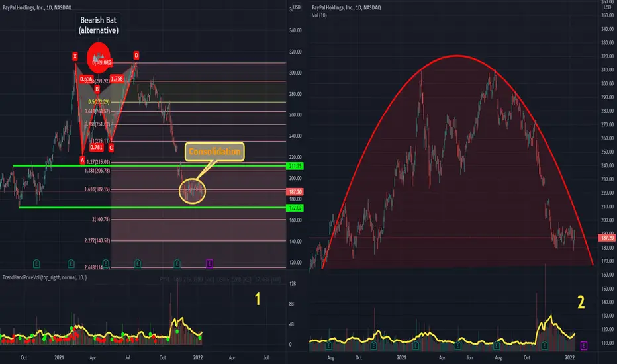Open the purple upcoming earnings marker in the left chart
617x364 pixels.
point(209,263)
